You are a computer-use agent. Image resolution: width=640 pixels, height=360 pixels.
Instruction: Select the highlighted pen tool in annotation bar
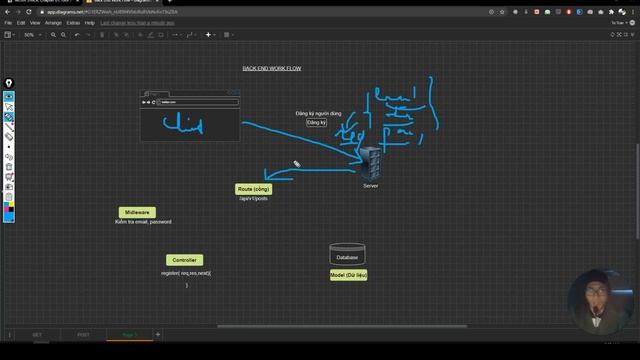9,117
